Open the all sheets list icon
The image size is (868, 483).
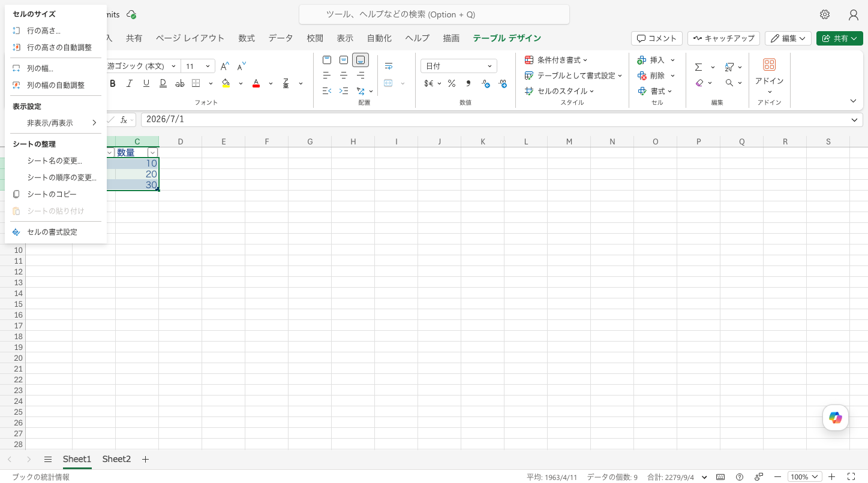click(48, 459)
